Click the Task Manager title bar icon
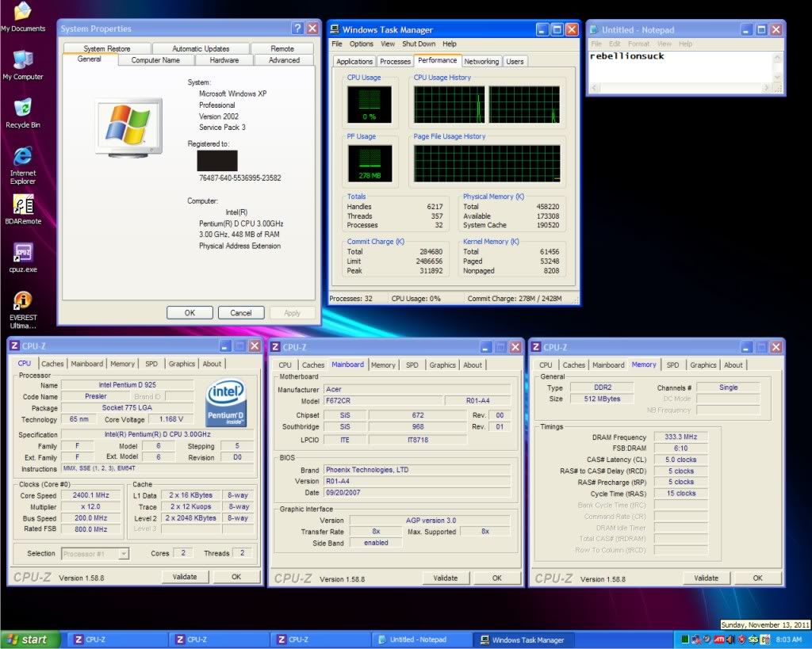This screenshot has width=812, height=649. click(x=335, y=29)
